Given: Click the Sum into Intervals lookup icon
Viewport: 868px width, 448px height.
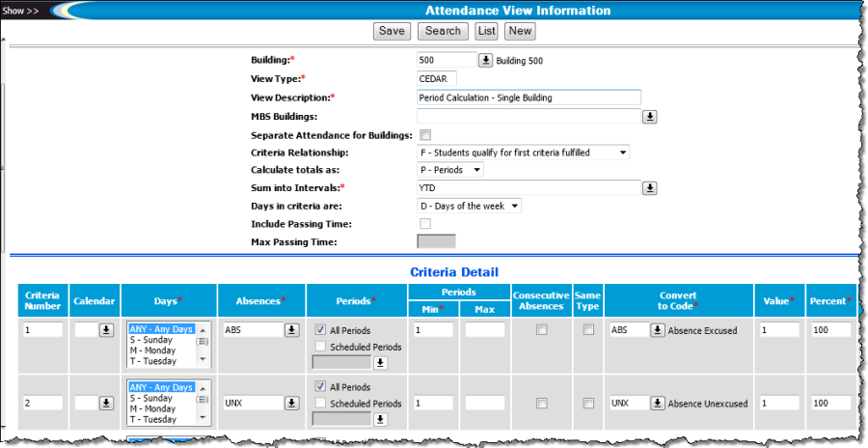Looking at the screenshot, I should [650, 188].
